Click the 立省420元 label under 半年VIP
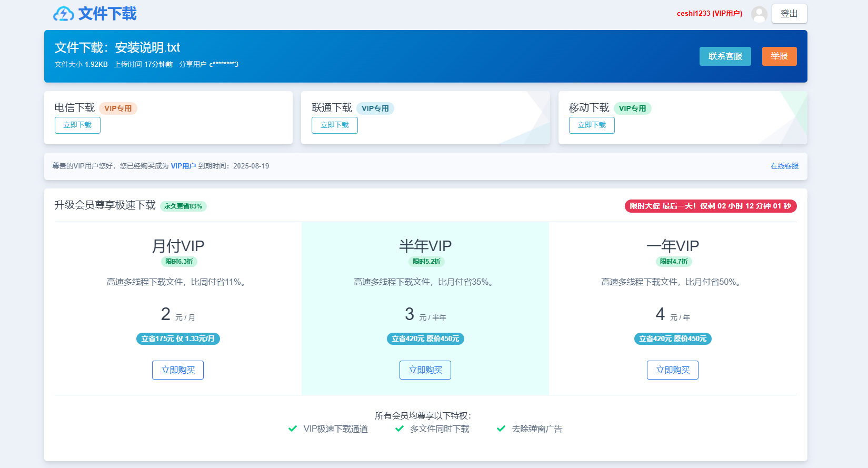Image resolution: width=868 pixels, height=468 pixels. coord(425,338)
